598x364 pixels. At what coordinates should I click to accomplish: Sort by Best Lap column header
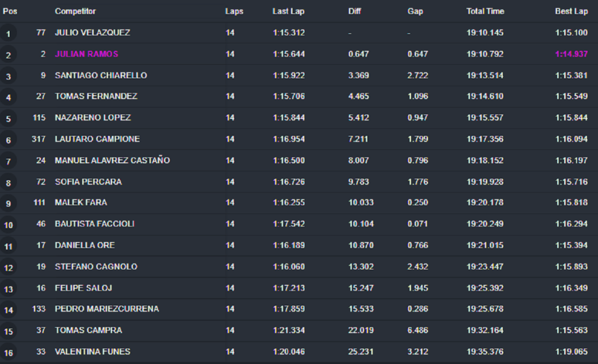[x=571, y=11]
